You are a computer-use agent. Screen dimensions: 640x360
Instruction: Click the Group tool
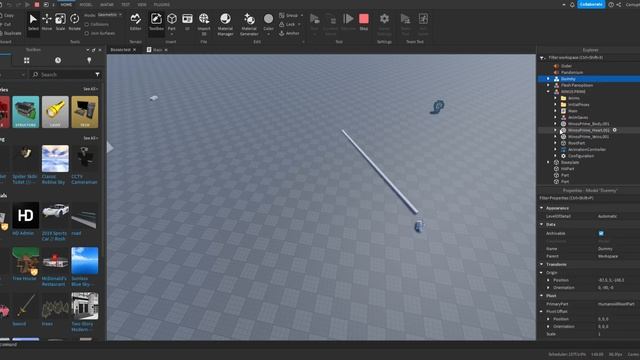(x=291, y=16)
